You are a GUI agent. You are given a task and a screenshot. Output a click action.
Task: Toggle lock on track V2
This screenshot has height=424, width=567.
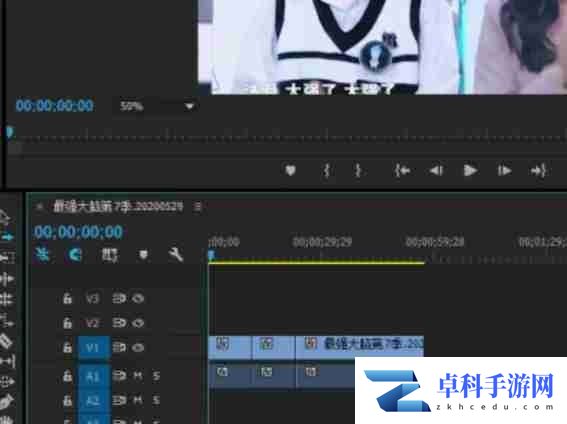pos(67,322)
